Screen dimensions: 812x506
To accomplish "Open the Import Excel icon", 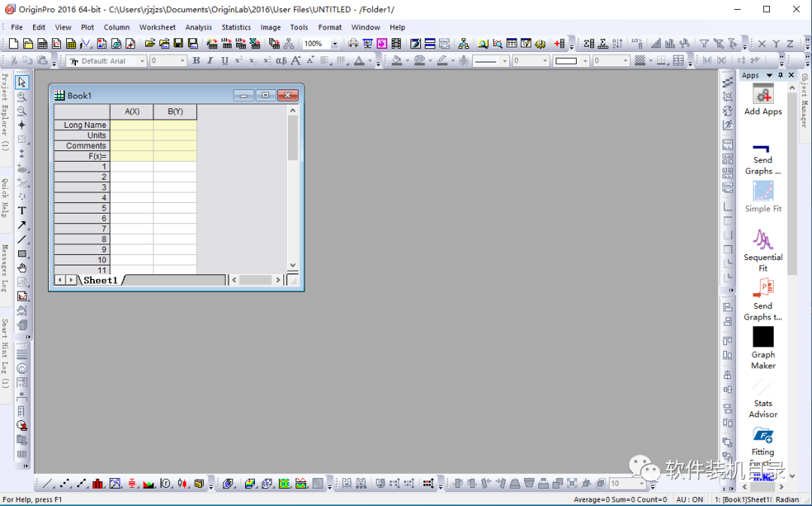I will click(255, 44).
